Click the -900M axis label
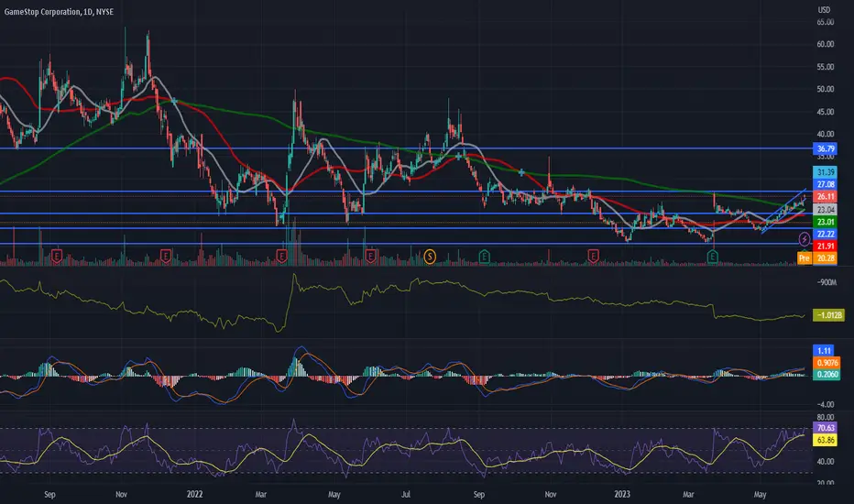The height and width of the screenshot is (504, 854). click(827, 282)
